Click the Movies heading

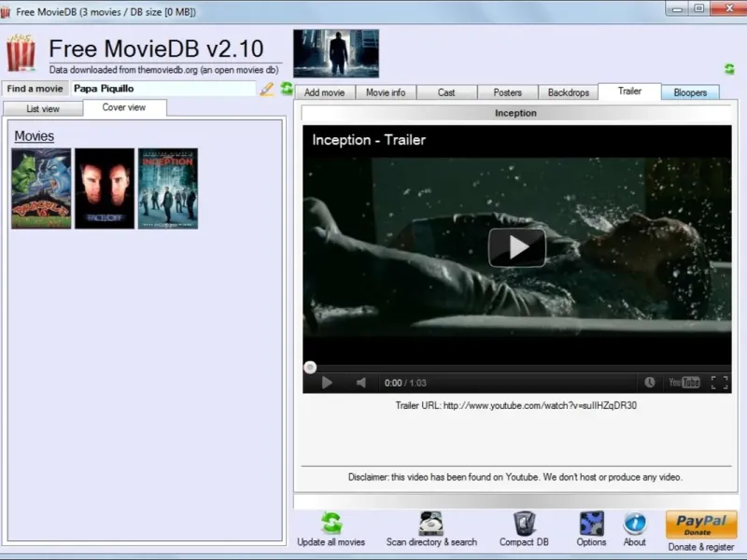pyautogui.click(x=35, y=136)
